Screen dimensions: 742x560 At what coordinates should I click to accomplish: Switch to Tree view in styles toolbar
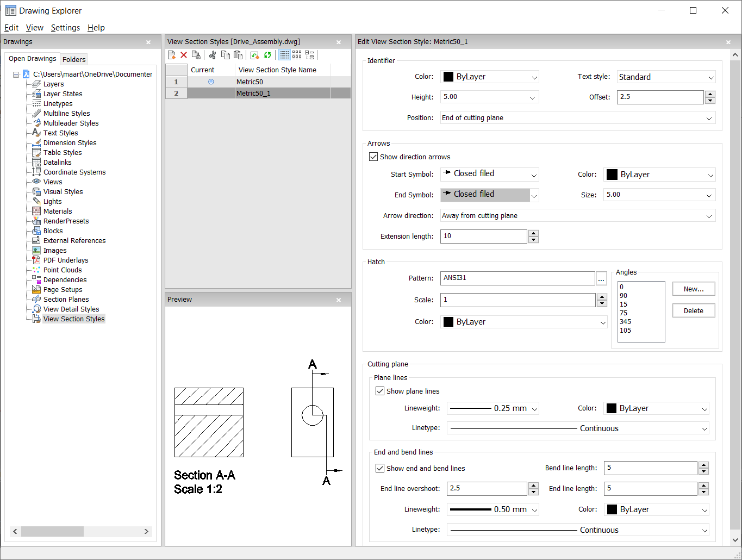coord(309,55)
